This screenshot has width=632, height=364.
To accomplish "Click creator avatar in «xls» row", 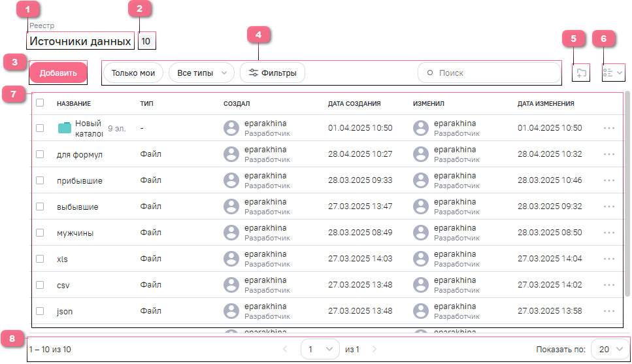I will pyautogui.click(x=231, y=259).
